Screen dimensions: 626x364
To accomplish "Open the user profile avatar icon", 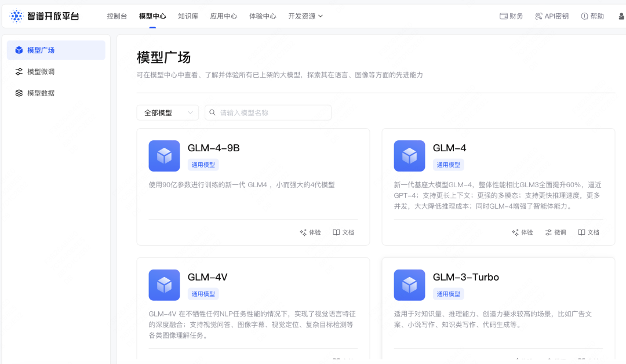I will pos(621,16).
